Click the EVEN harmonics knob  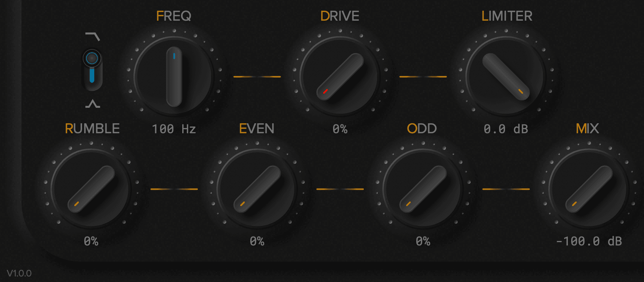tap(257, 189)
